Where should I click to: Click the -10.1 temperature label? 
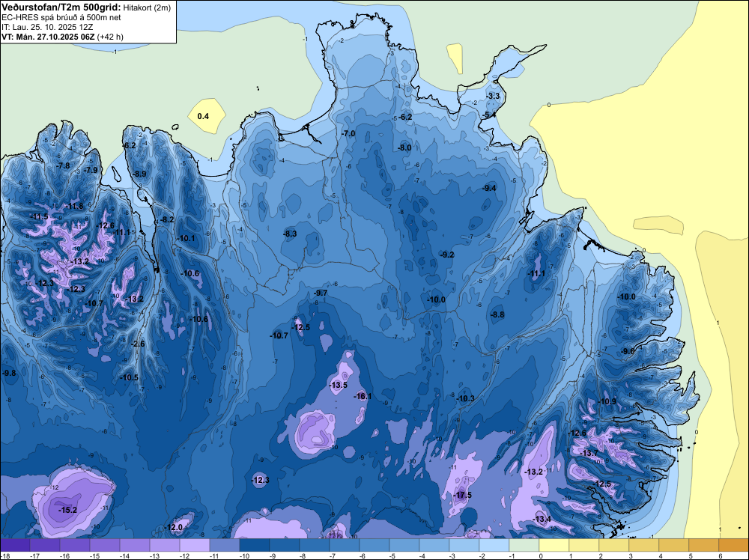pyautogui.click(x=186, y=238)
